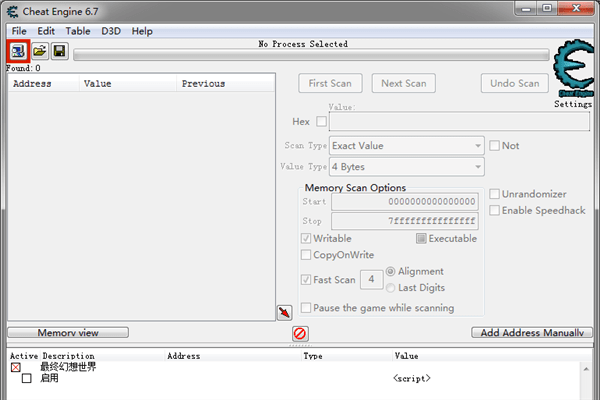Click the cheat table Address column header

[233, 356]
